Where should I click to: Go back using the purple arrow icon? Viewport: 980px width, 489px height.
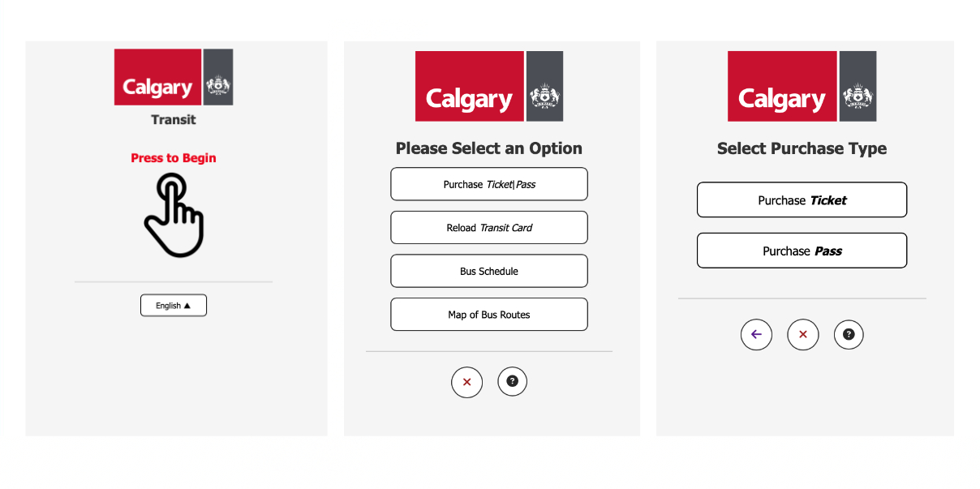click(x=756, y=334)
